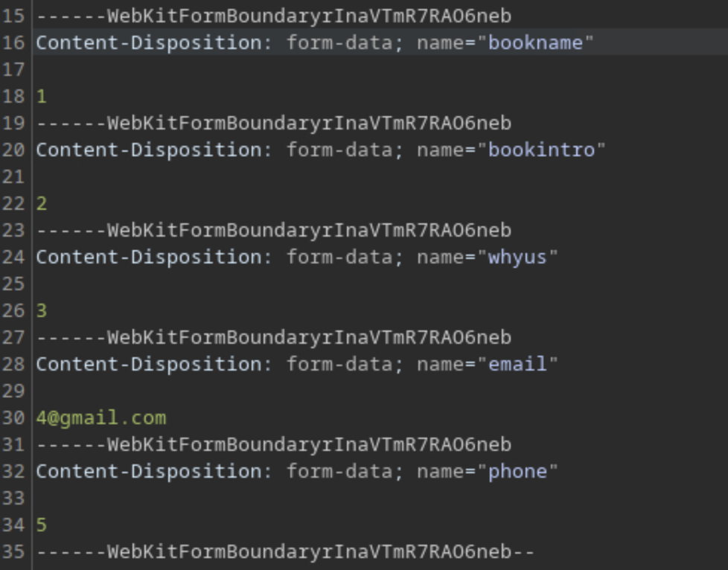Click "form-data" text on the email line
The width and height of the screenshot is (728, 570).
tap(339, 364)
